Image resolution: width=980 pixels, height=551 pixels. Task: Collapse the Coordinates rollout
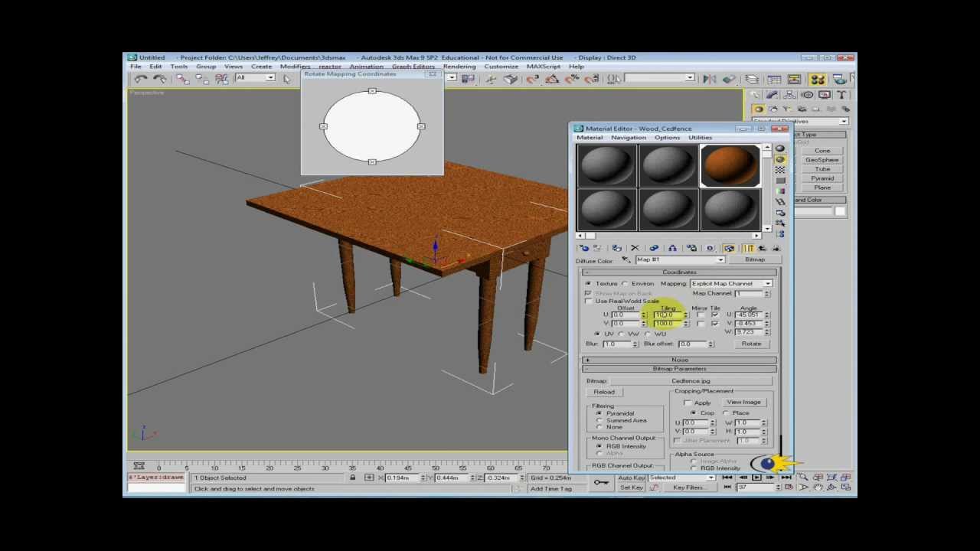coord(680,272)
